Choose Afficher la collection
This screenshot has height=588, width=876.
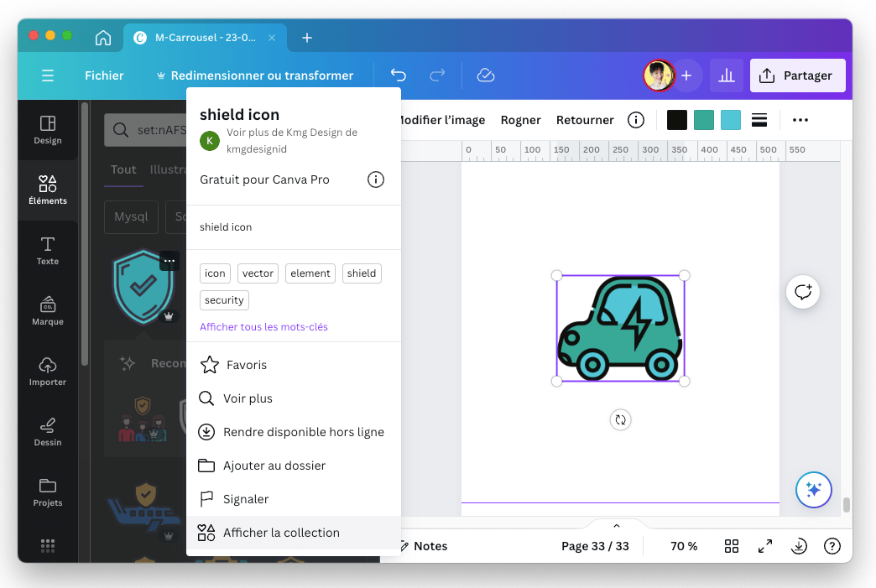pos(294,533)
